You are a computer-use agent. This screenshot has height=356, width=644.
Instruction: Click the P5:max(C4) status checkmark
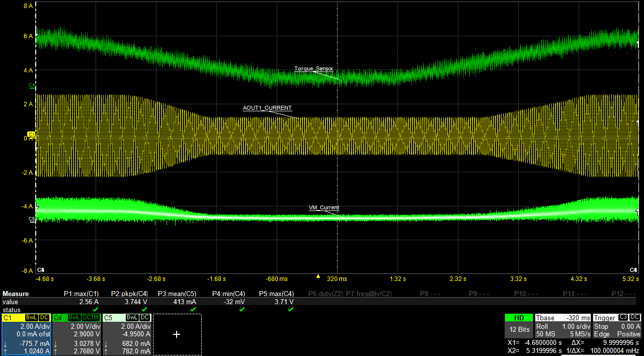290,309
